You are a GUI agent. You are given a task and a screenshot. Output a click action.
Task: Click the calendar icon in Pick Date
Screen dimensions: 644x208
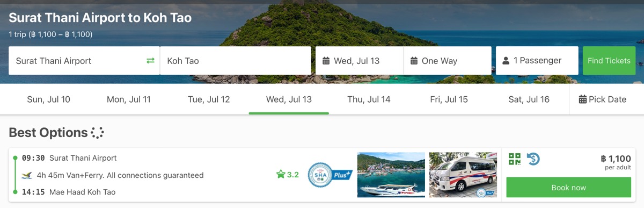click(583, 99)
